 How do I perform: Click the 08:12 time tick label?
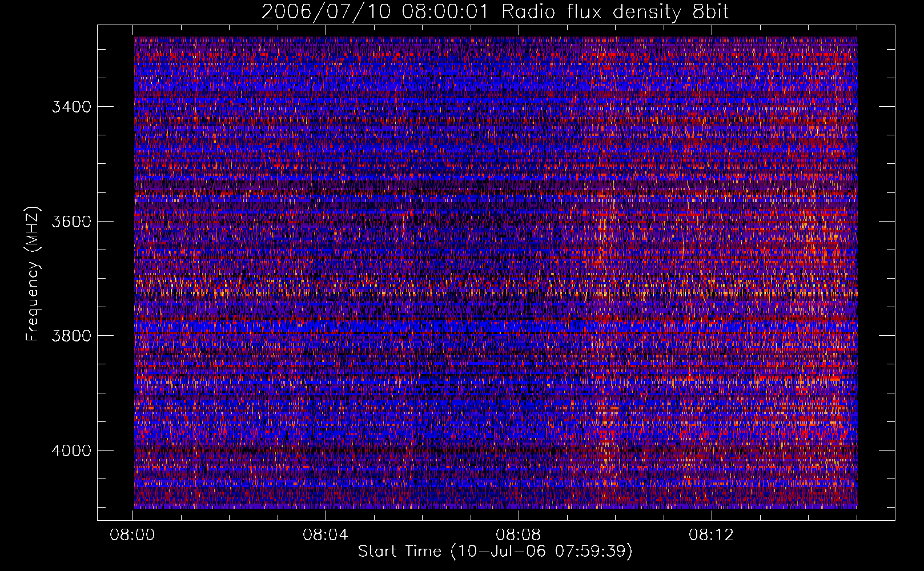click(x=711, y=535)
